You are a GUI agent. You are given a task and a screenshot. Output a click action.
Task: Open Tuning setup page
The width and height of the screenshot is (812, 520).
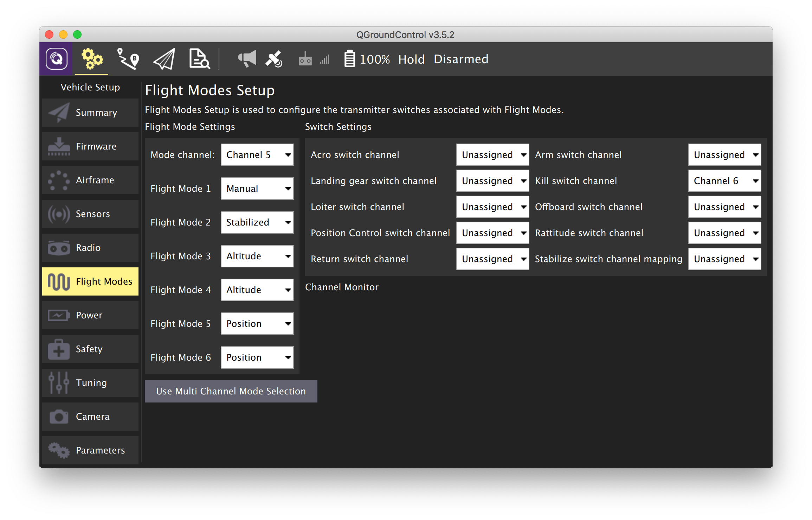point(90,383)
